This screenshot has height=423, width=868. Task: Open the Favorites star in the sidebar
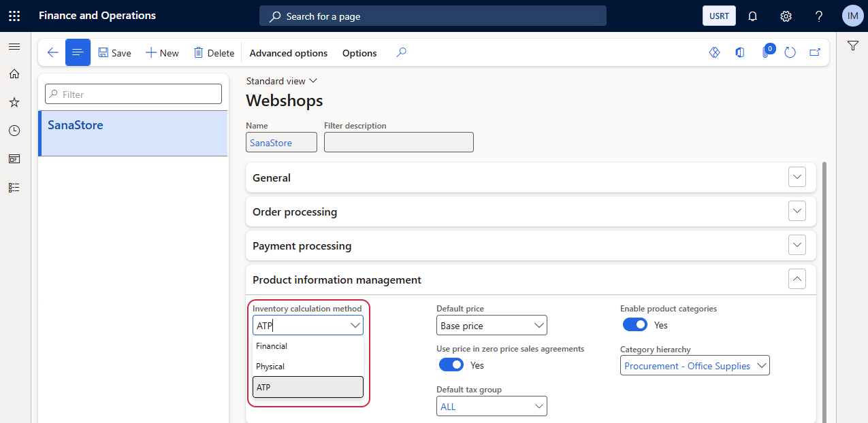pyautogui.click(x=14, y=102)
